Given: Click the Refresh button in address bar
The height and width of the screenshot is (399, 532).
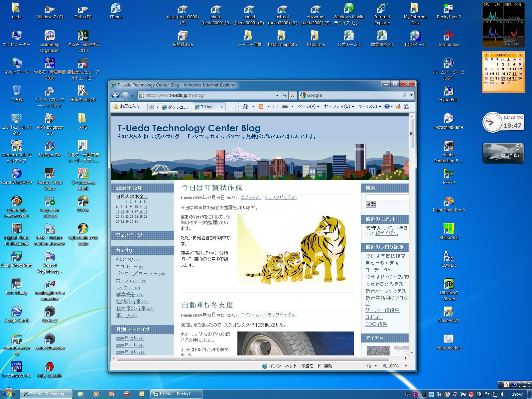Looking at the screenshot, I should pyautogui.click(x=284, y=95).
